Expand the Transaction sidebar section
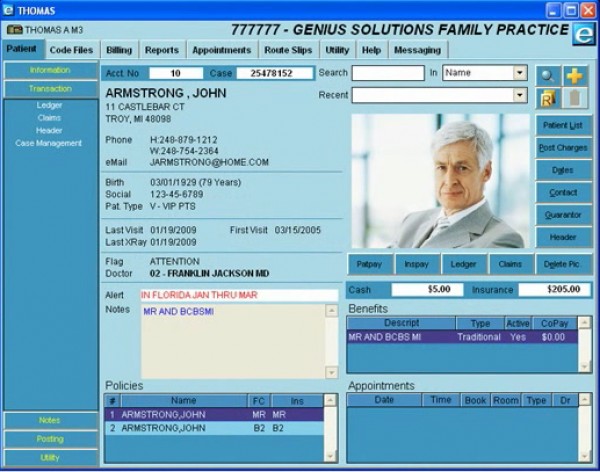 (50, 89)
